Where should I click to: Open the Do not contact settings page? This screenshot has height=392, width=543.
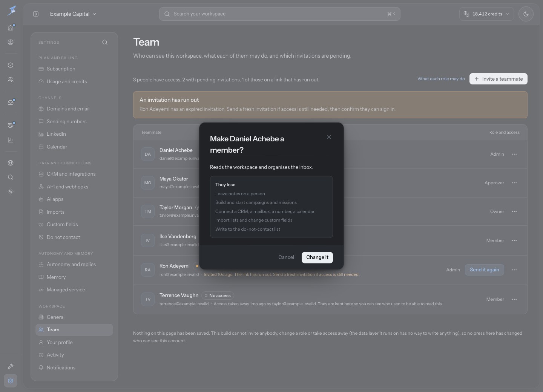pyautogui.click(x=74, y=237)
